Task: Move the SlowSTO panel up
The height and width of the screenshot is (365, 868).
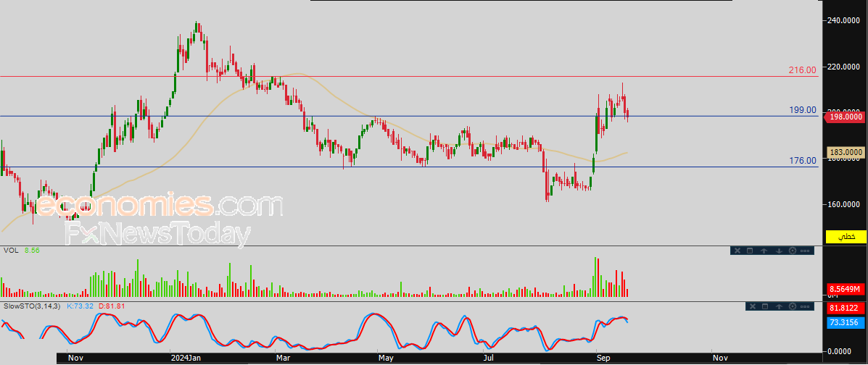Action: (x=778, y=306)
